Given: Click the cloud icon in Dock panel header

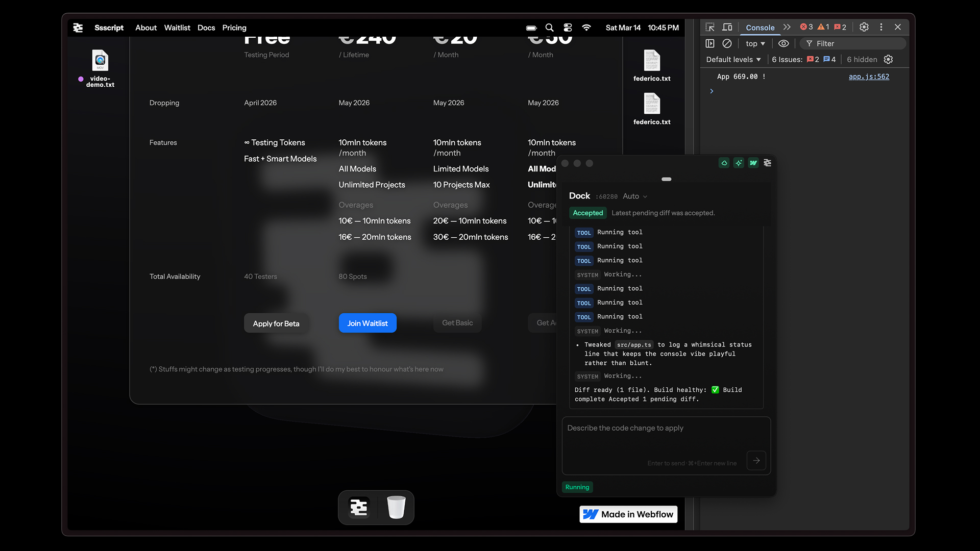Looking at the screenshot, I should pyautogui.click(x=724, y=163).
